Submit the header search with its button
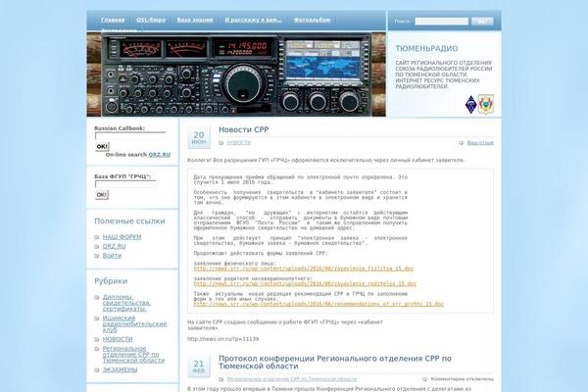Image resolution: width=588 pixels, height=392 pixels. pos(482,22)
